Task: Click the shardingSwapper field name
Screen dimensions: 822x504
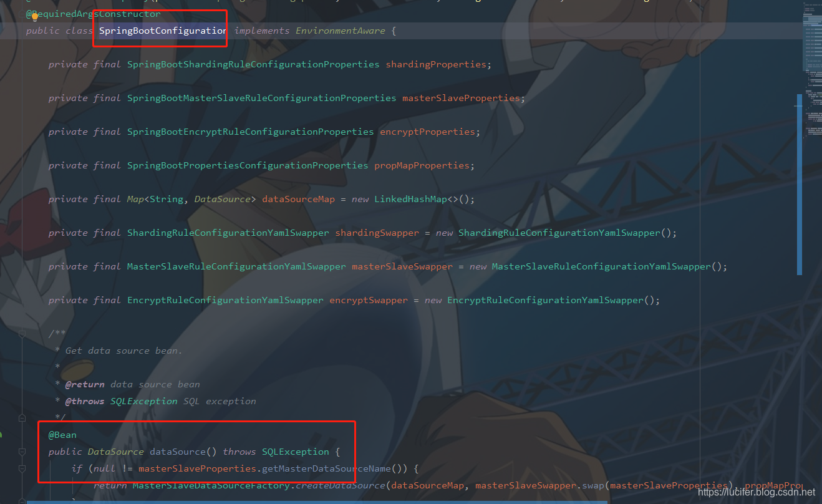Action: pos(377,233)
